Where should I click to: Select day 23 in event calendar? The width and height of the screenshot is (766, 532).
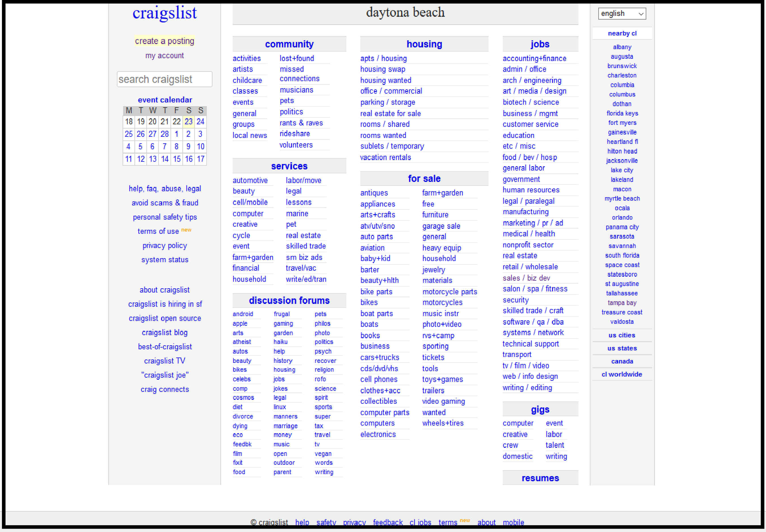[188, 121]
